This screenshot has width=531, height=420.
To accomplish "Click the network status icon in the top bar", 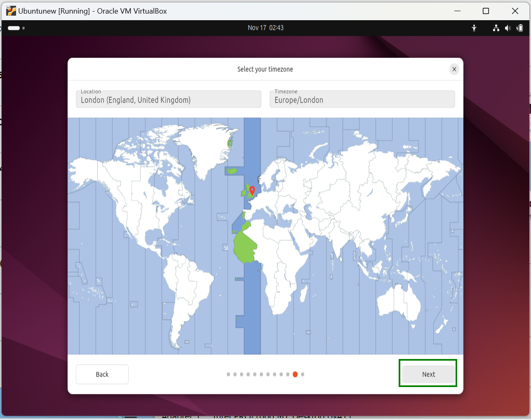I will (x=496, y=28).
